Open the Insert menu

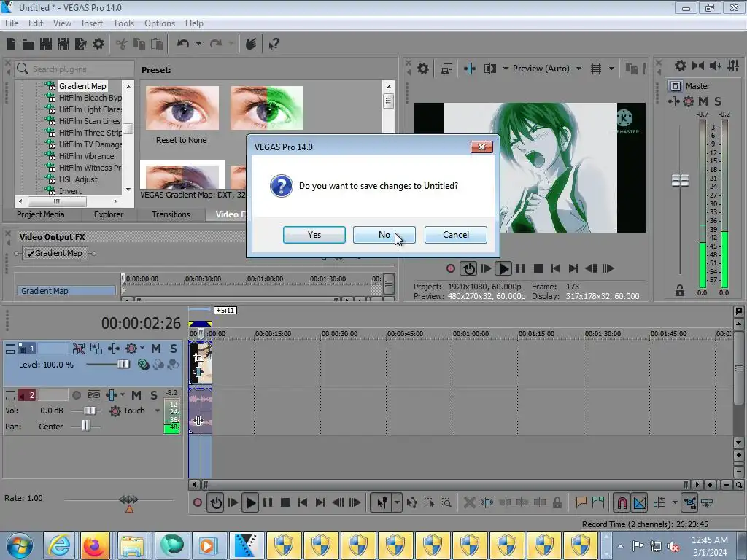pos(91,23)
